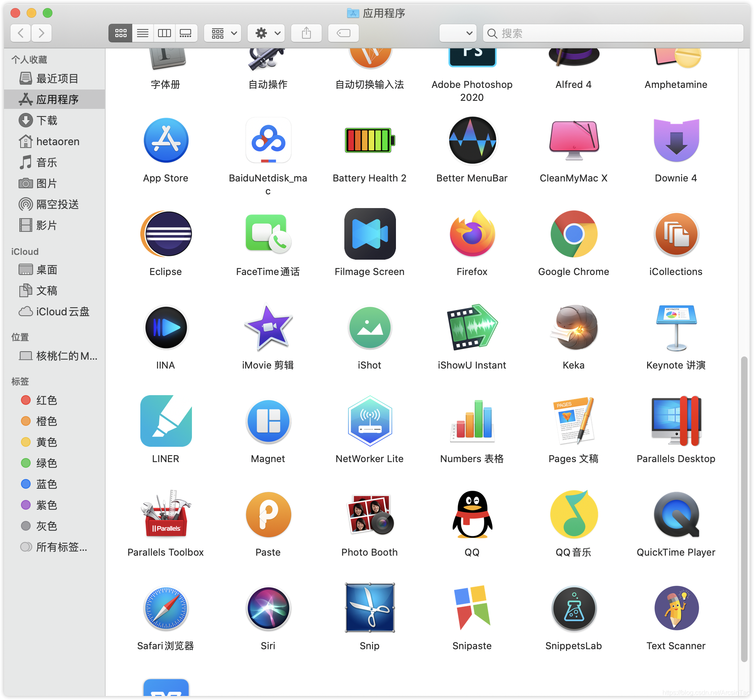
Task: Open Google Chrome
Action: point(574,234)
